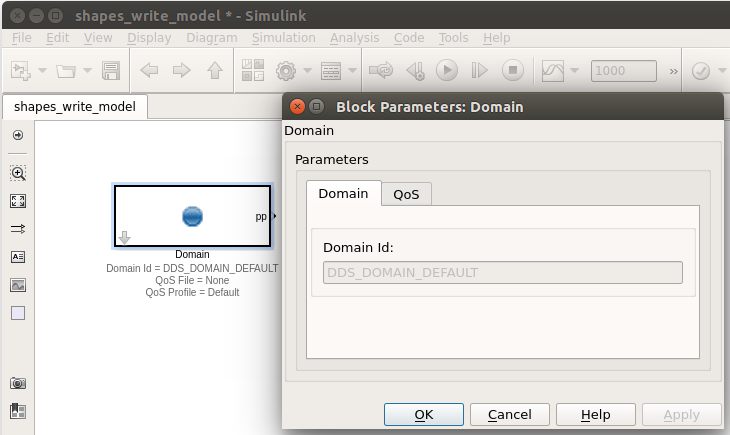The width and height of the screenshot is (730, 435).
Task: Click the Step Back toolbar icon
Action: [415, 71]
